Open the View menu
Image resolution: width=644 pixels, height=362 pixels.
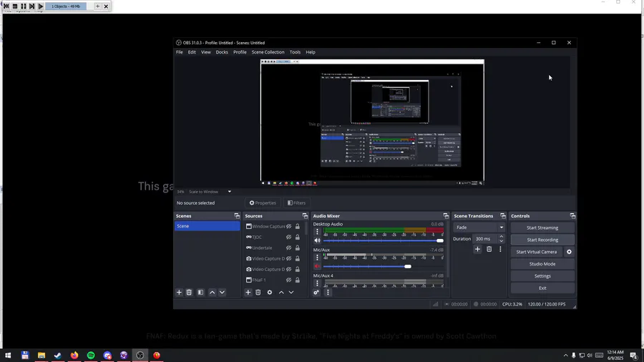coord(206,52)
